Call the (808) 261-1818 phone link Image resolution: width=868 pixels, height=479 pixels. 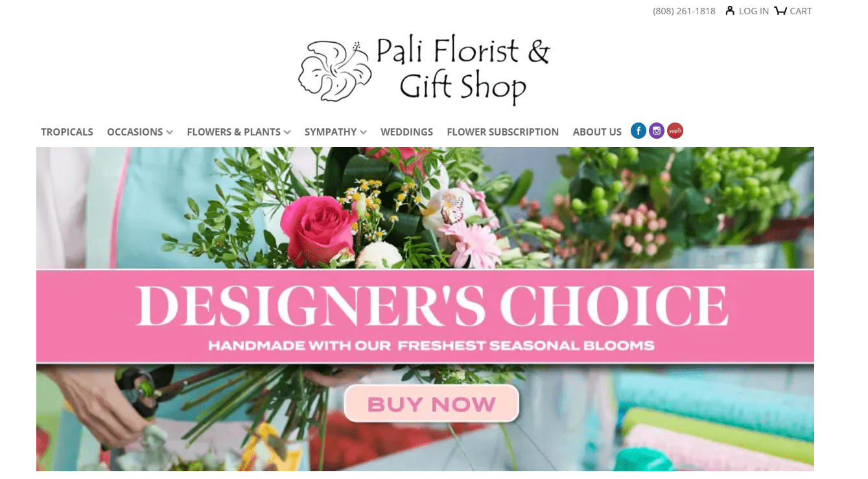click(684, 11)
